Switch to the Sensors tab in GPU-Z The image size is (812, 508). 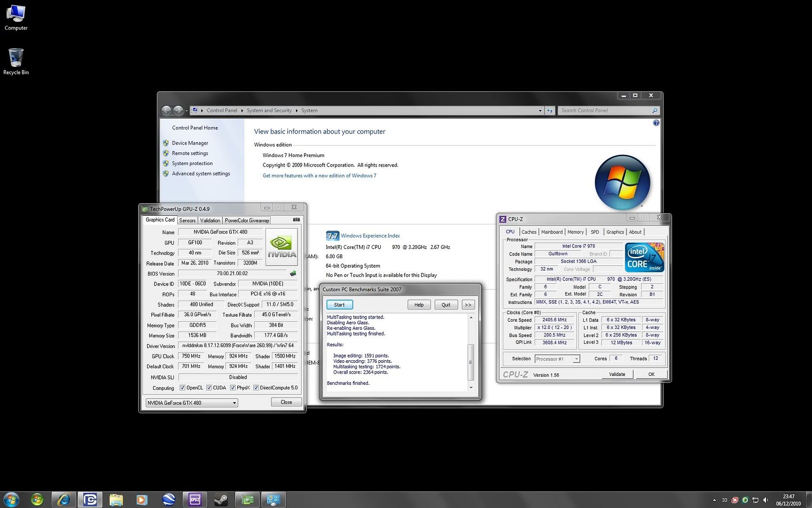(x=187, y=220)
